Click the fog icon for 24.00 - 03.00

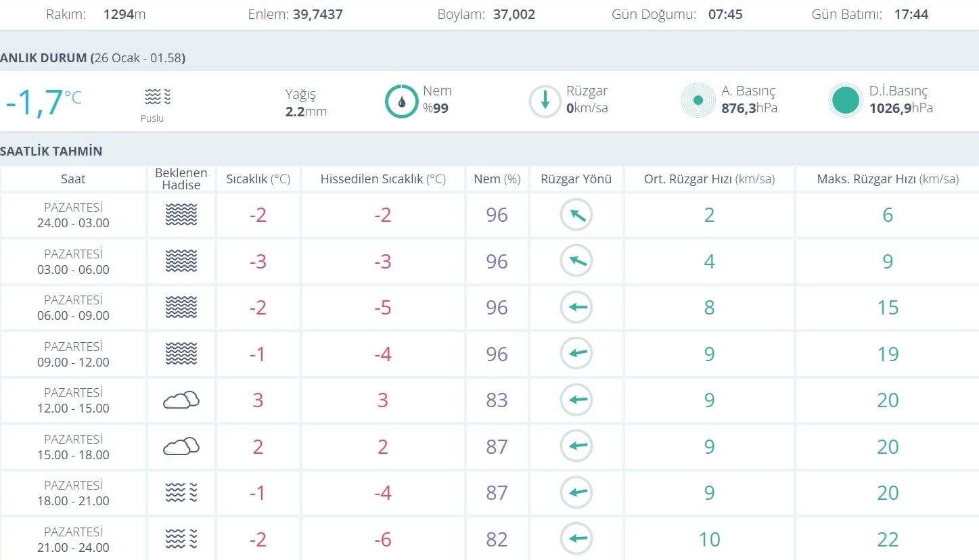[x=181, y=215]
